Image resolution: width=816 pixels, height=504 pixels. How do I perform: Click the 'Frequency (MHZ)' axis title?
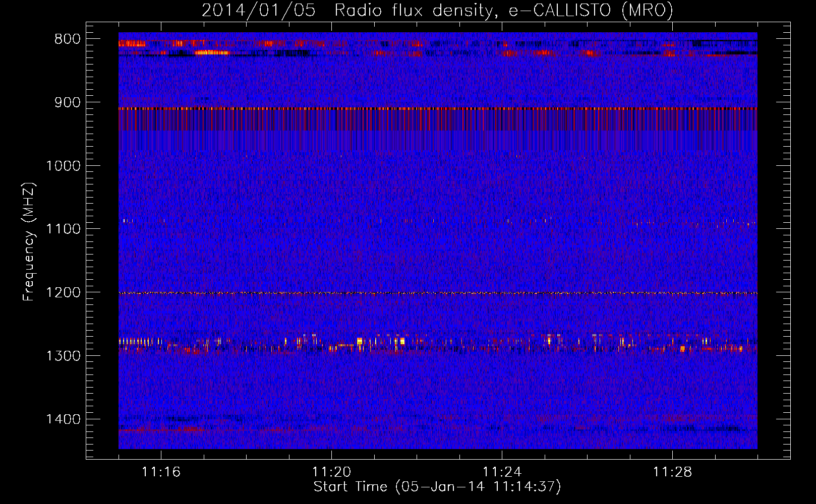(29, 242)
